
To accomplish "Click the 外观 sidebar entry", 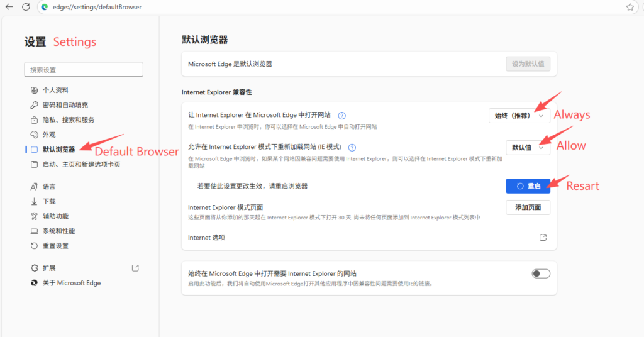I will point(49,135).
